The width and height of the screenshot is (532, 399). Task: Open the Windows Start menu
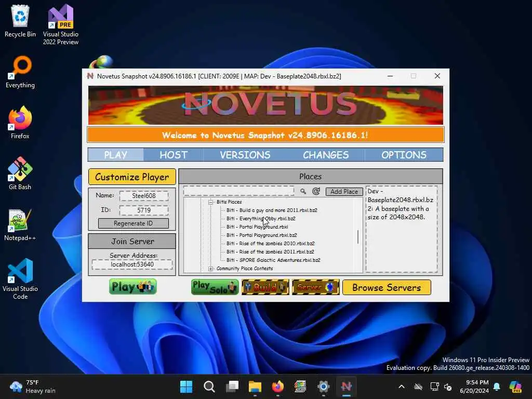click(x=186, y=387)
